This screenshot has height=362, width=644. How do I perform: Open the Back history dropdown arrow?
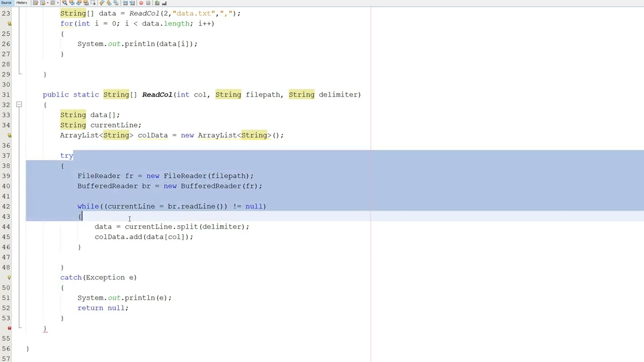click(x=48, y=3)
